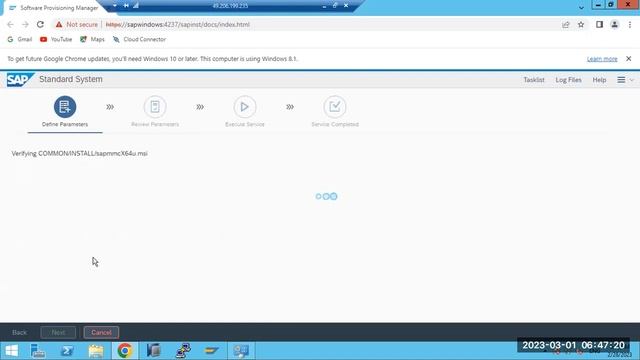The image size is (640, 360).
Task: Go back in browser history
Action: pyautogui.click(x=10, y=24)
